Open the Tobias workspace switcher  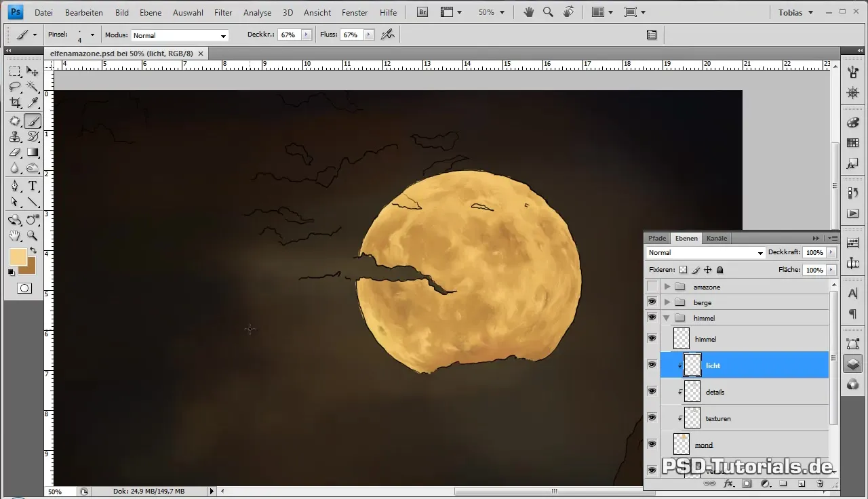coord(795,12)
